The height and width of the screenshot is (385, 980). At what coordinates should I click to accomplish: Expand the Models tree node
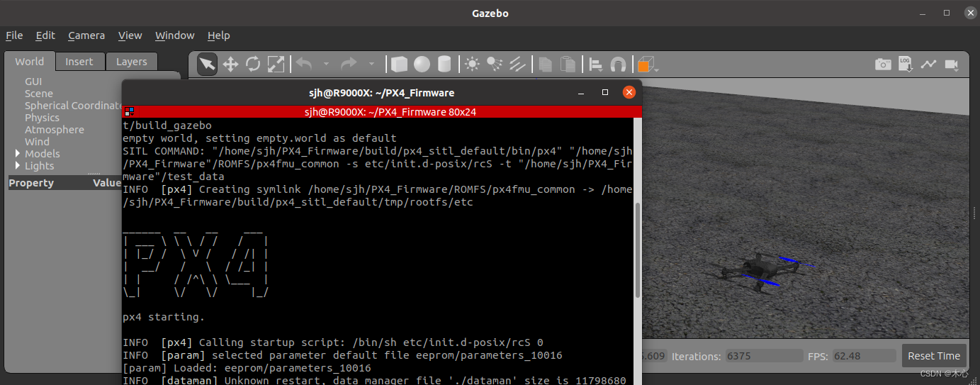18,154
